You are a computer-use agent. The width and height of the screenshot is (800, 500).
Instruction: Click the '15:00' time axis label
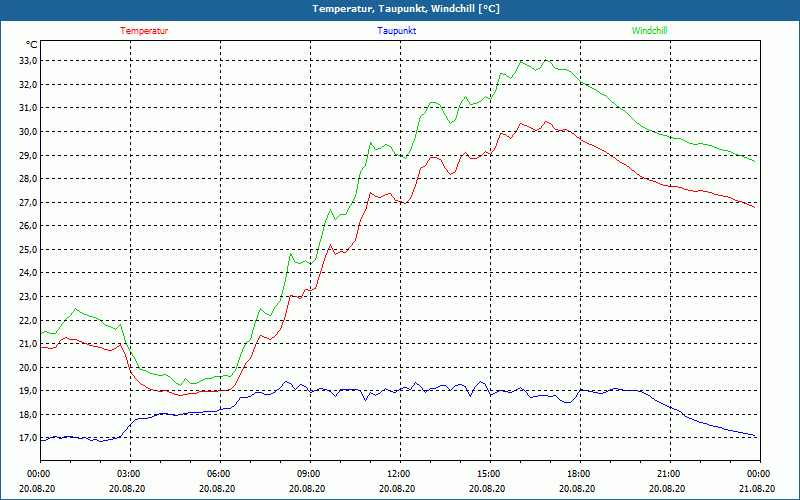[x=488, y=474]
